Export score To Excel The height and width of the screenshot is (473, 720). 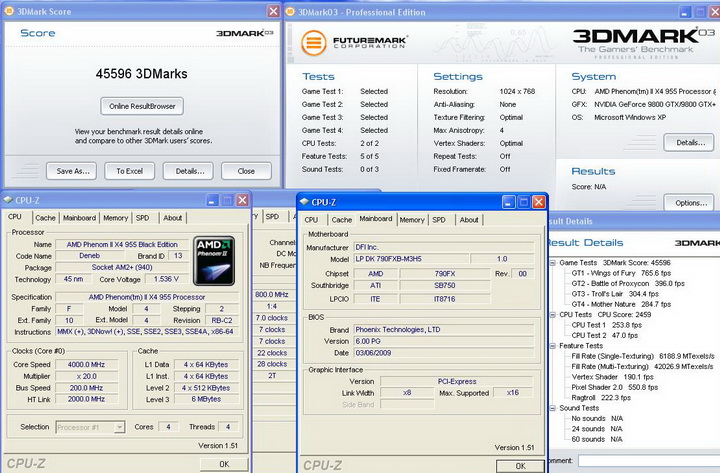pos(129,171)
